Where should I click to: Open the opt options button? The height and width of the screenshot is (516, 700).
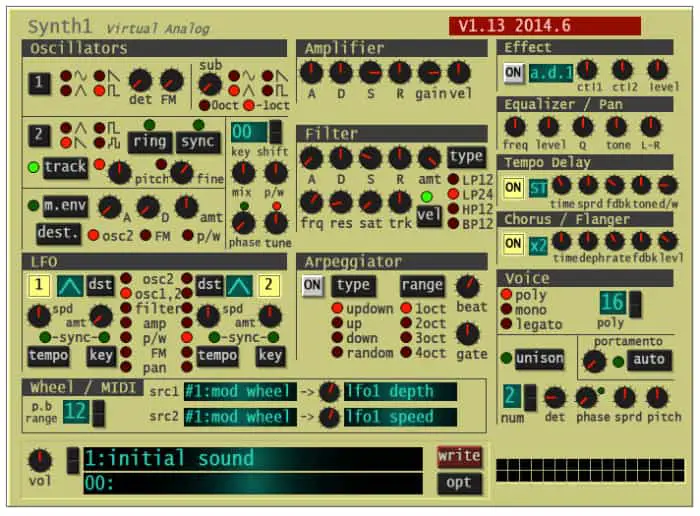(460, 483)
